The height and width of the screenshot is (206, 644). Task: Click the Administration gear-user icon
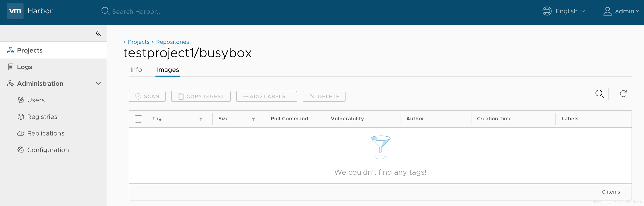[x=11, y=83]
